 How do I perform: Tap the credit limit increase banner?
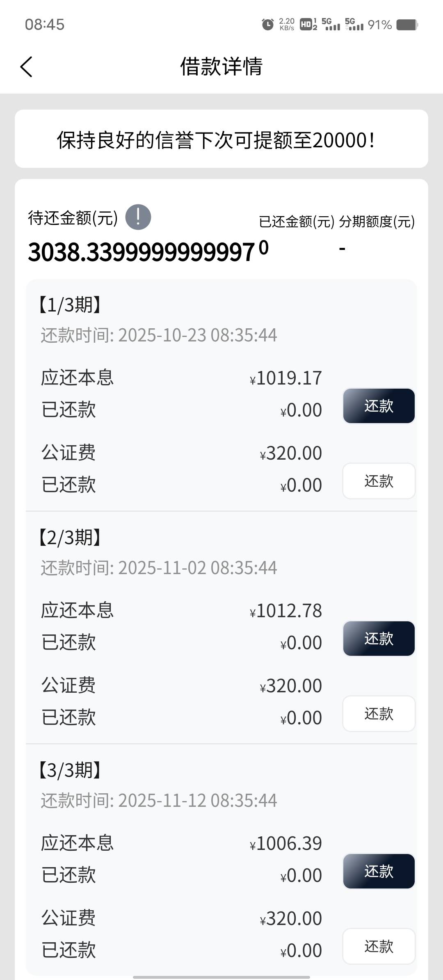pos(221,139)
